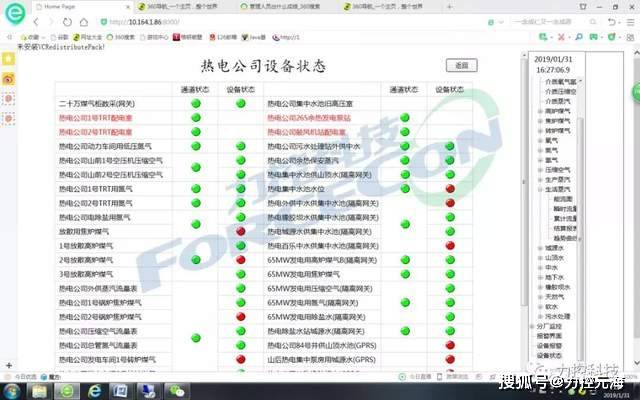
Task: Open Internet Explorer in the taskbar
Action: point(94,391)
